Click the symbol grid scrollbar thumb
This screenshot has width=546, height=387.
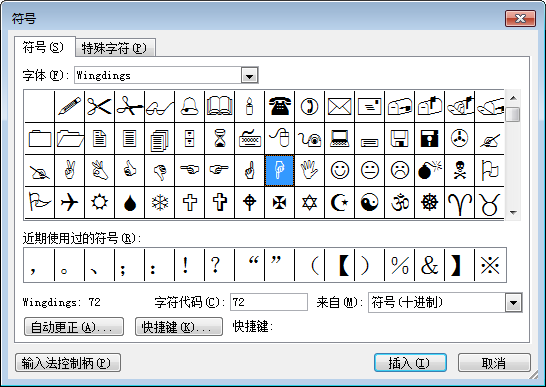(513, 115)
